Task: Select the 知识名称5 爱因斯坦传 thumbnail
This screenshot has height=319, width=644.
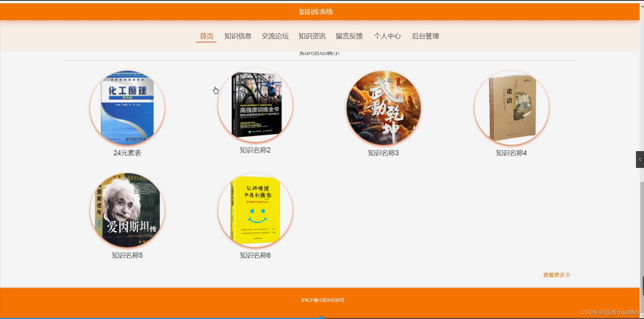Action: click(127, 210)
